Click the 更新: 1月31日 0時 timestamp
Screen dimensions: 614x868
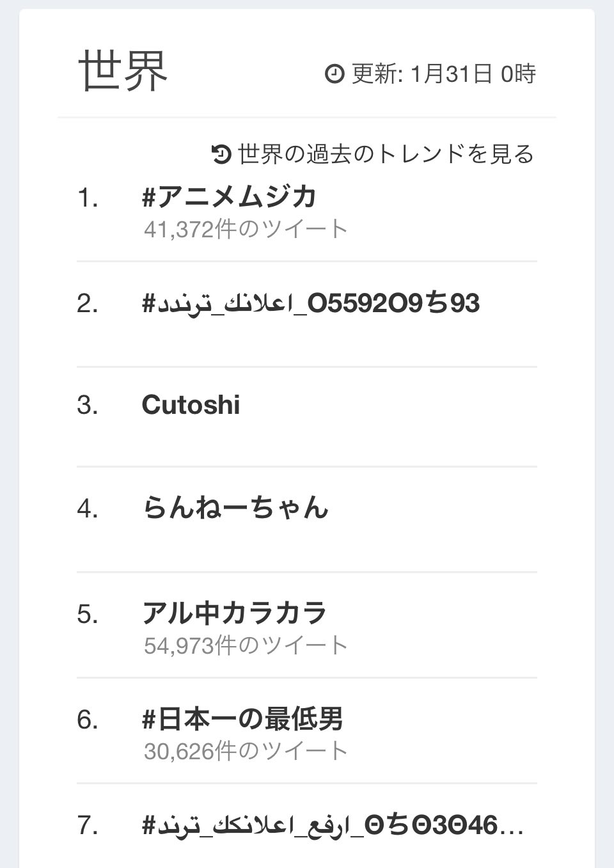(443, 74)
